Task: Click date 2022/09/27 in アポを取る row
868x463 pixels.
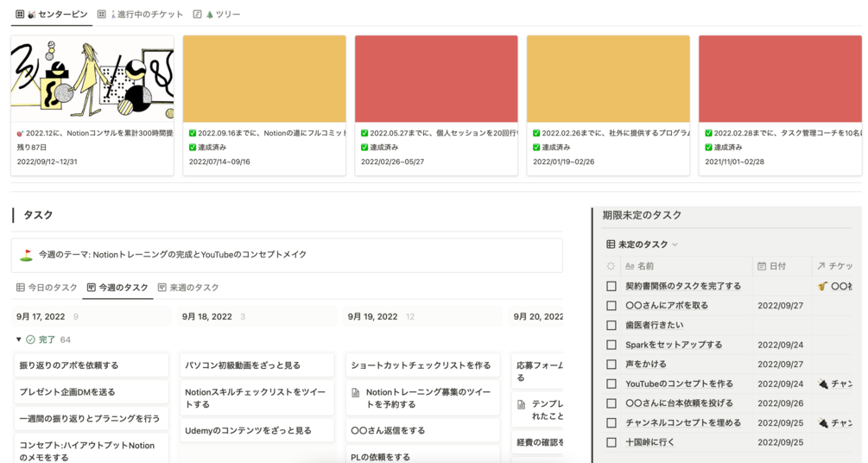Action: [781, 306]
